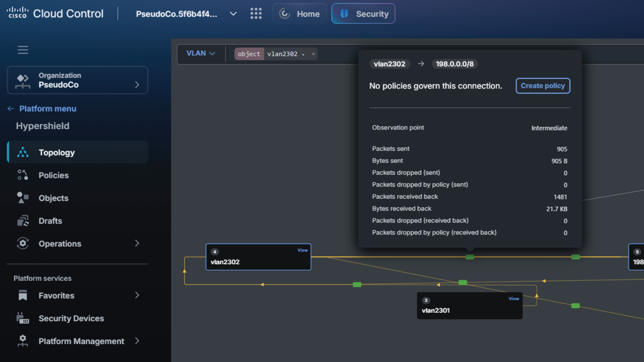Select the vlan2301 topology node box
The image size is (644, 362).
coord(470,305)
